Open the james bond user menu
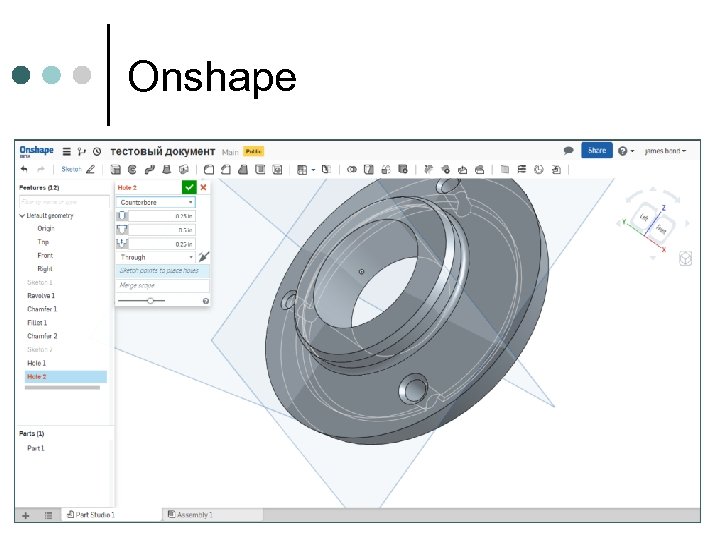The width and height of the screenshot is (720, 540). pos(665,151)
